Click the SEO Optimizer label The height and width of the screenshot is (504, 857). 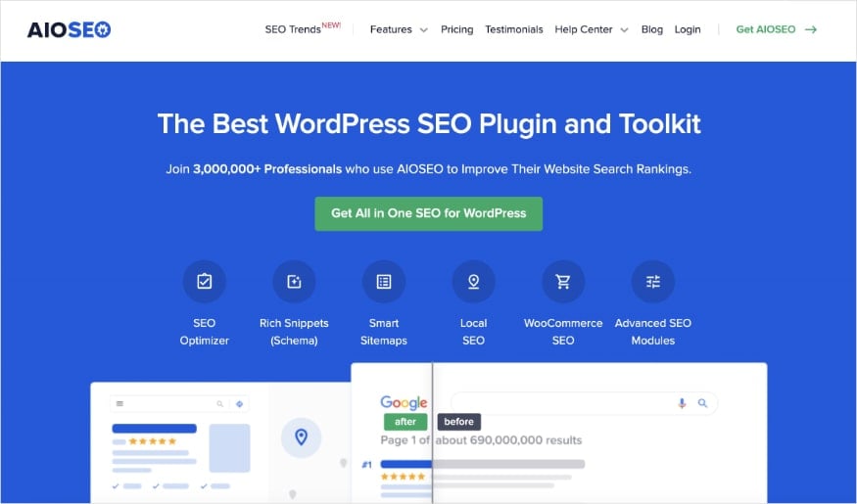point(204,332)
